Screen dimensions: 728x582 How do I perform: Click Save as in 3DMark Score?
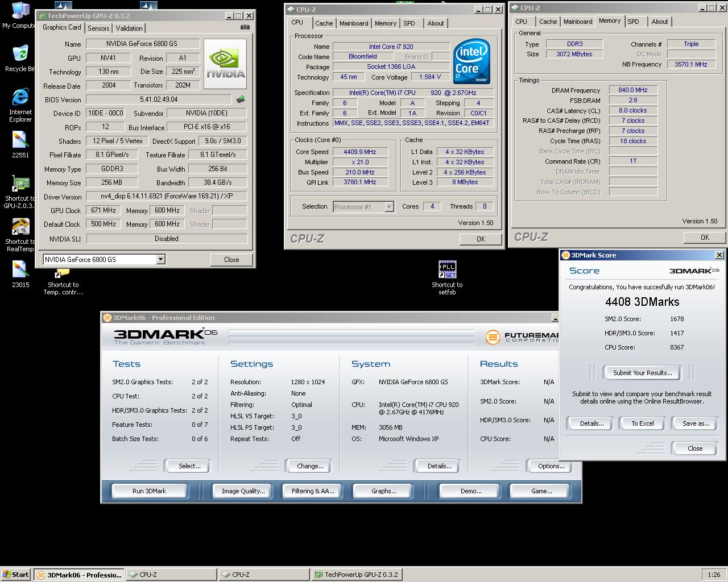click(x=696, y=423)
